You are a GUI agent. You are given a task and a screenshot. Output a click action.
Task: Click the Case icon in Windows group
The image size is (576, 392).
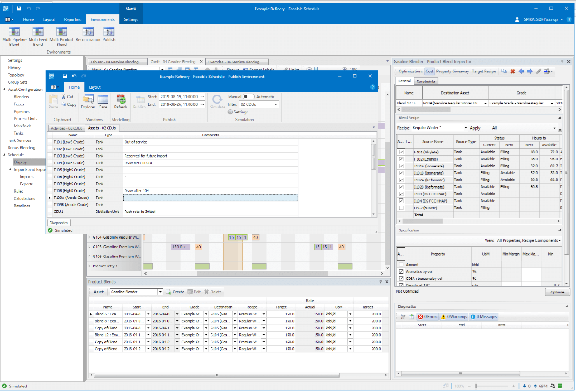coord(103,102)
